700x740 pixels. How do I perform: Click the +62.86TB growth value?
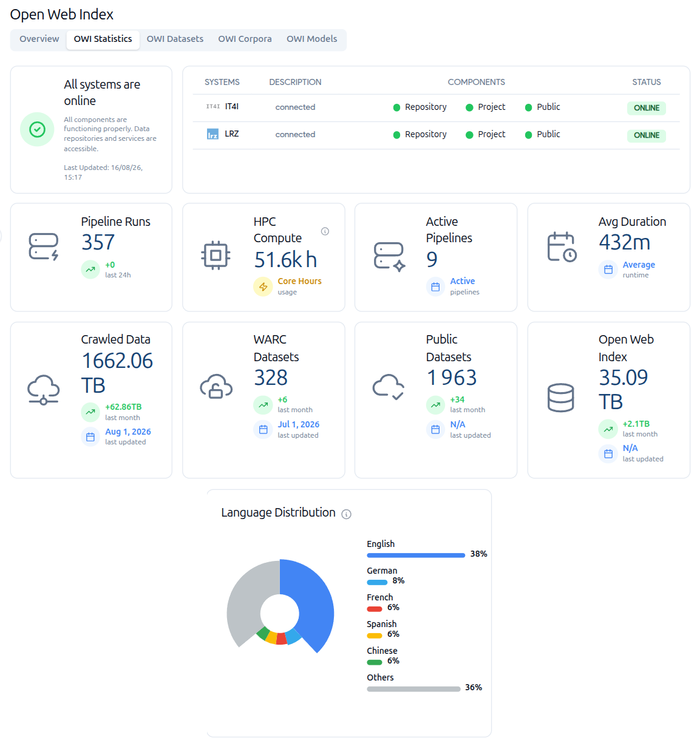coord(123,407)
